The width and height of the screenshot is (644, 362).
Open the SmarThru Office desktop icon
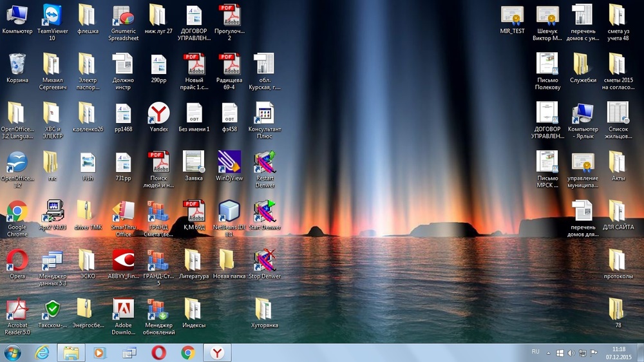(123, 211)
